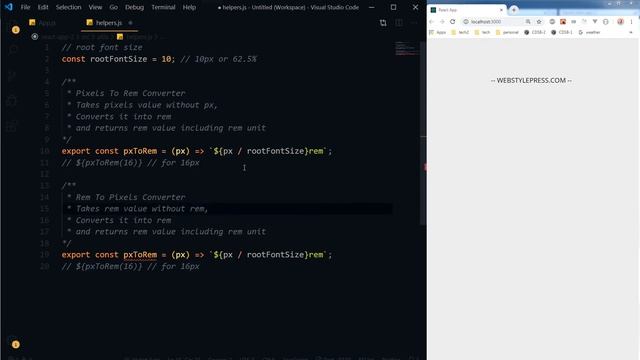
Task: Click the split editor icon
Action: 399,23
